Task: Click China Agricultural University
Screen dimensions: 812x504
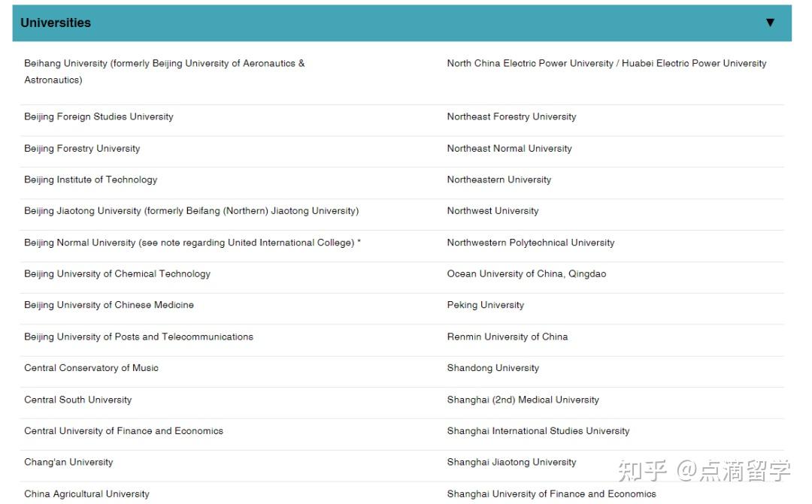Action: tap(86, 493)
